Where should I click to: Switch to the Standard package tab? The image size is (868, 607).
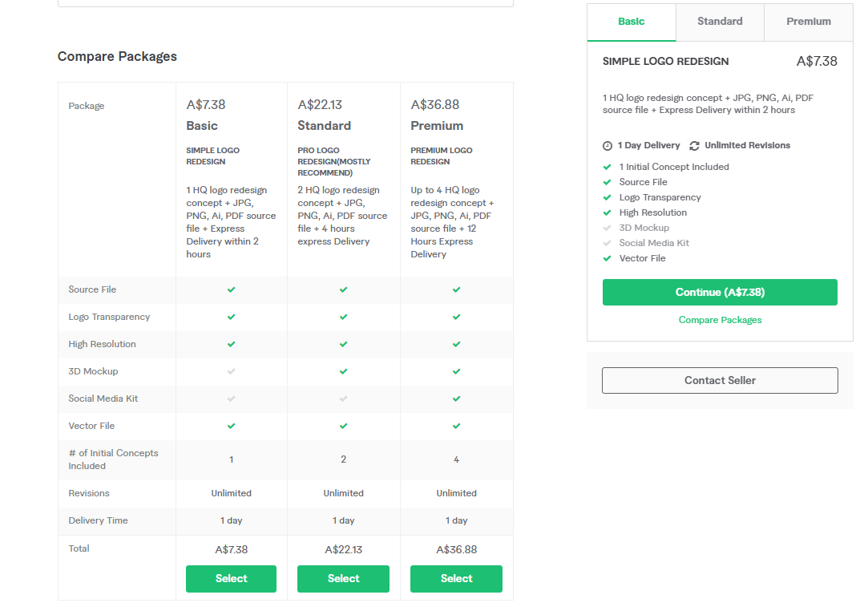click(720, 22)
